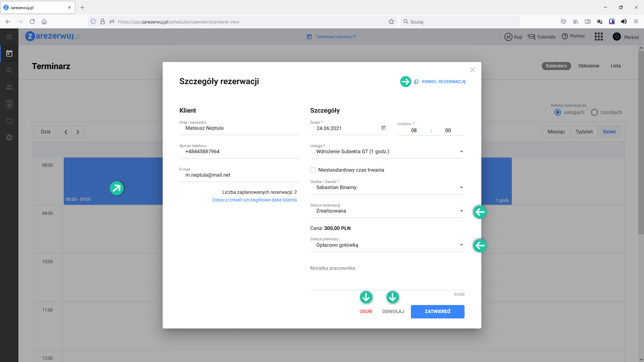Click the page vertical scrollbar
The height and width of the screenshot is (362, 644).
tap(641, 142)
